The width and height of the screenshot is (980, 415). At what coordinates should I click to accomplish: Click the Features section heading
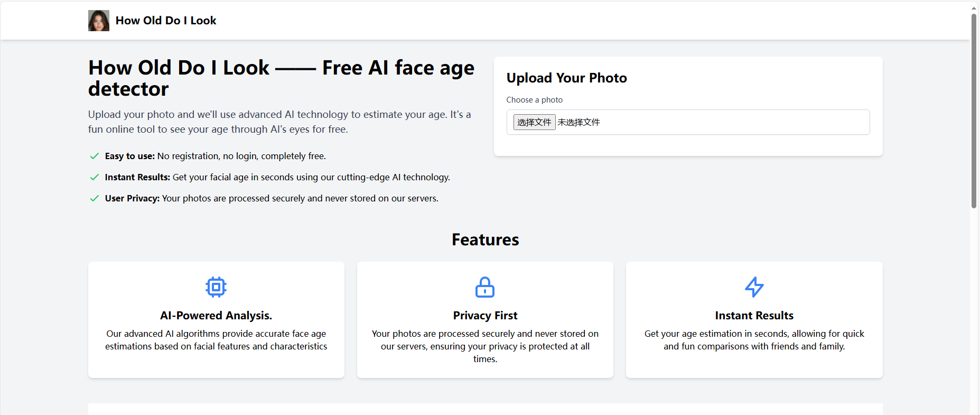pyautogui.click(x=485, y=240)
